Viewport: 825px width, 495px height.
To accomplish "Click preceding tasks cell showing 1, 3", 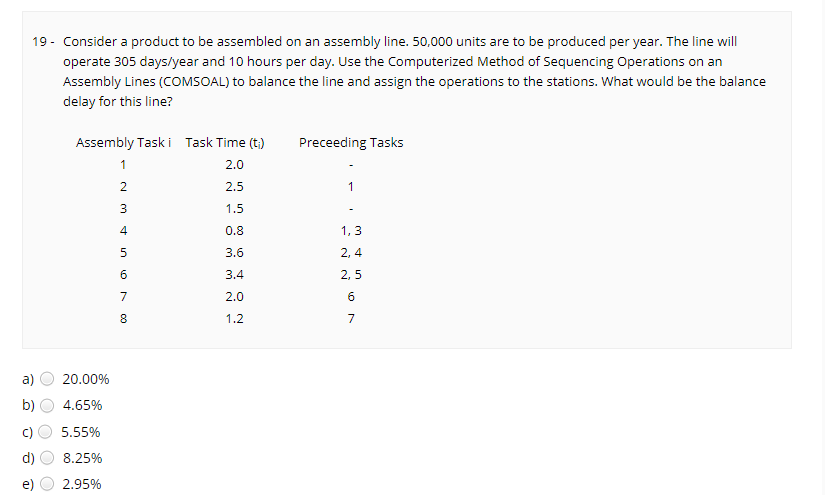I will point(351,230).
